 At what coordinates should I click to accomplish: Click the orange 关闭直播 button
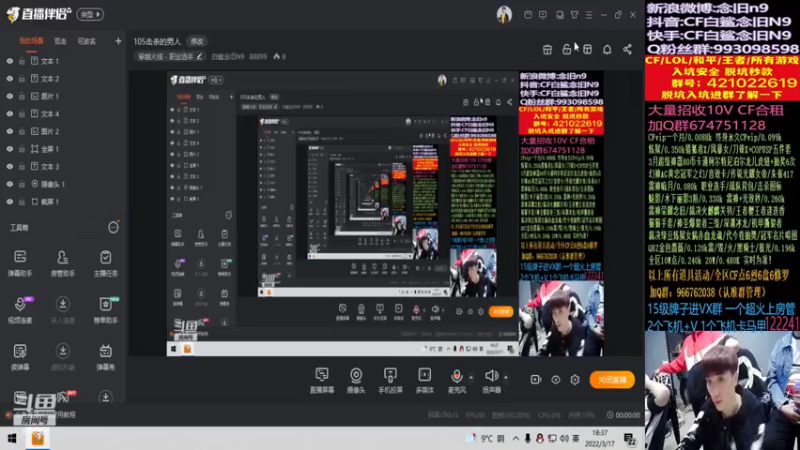click(612, 380)
